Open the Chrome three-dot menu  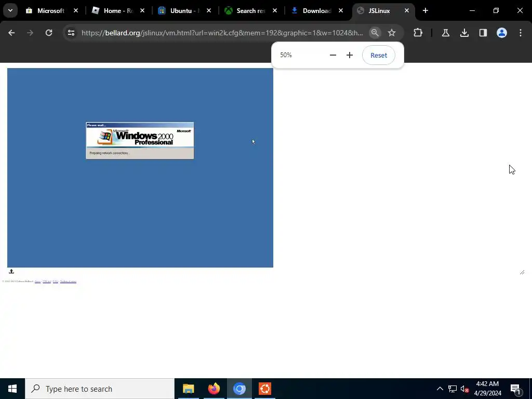pyautogui.click(x=521, y=33)
